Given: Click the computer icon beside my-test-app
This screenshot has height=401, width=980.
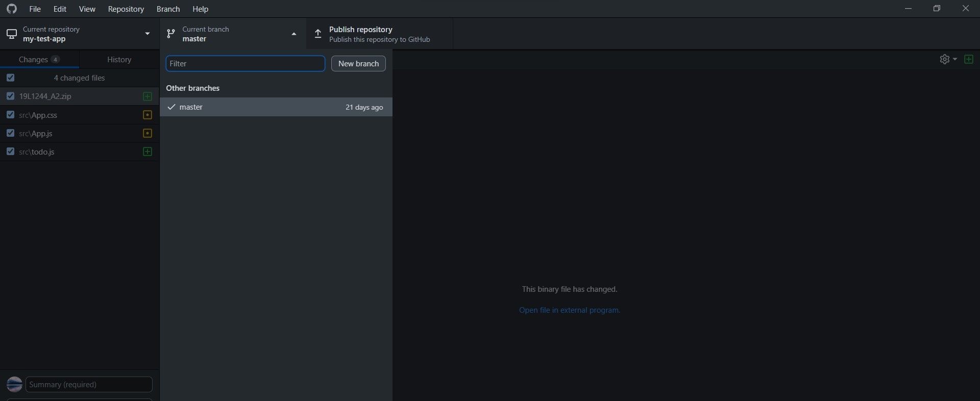Looking at the screenshot, I should 11,34.
